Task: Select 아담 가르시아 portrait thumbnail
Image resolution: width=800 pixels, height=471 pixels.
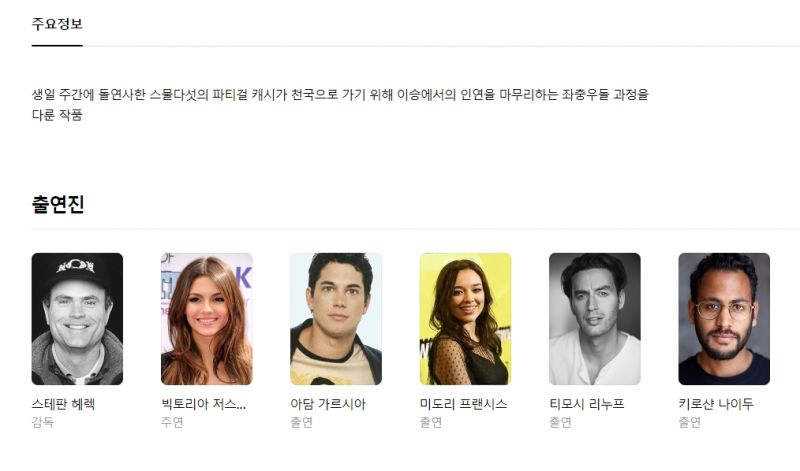Action: 336,319
